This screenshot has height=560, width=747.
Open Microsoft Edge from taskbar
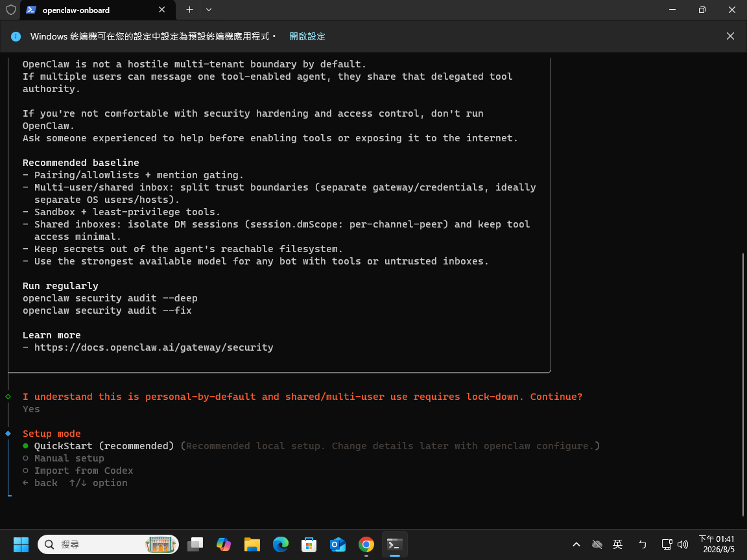tap(281, 544)
